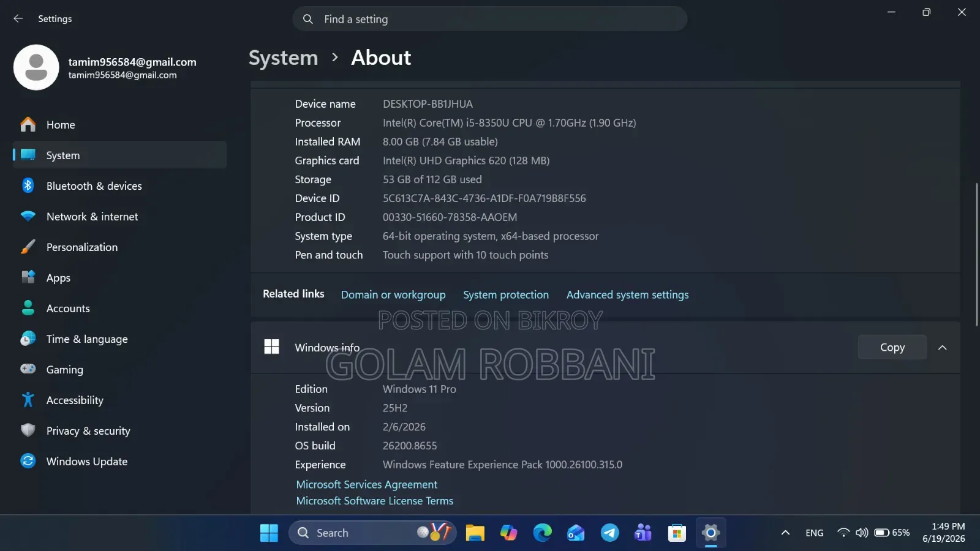The height and width of the screenshot is (551, 980).
Task: Open Microsoft Software License Terms link
Action: [375, 501]
